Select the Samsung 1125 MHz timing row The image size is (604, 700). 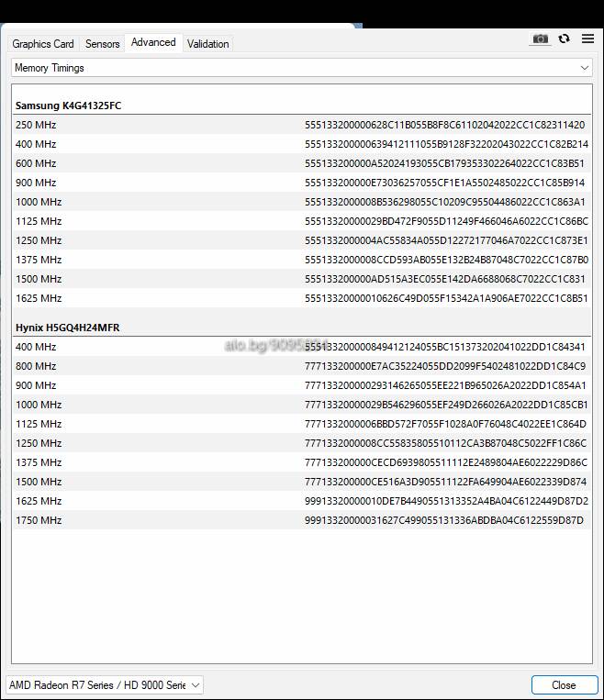[x=302, y=221]
